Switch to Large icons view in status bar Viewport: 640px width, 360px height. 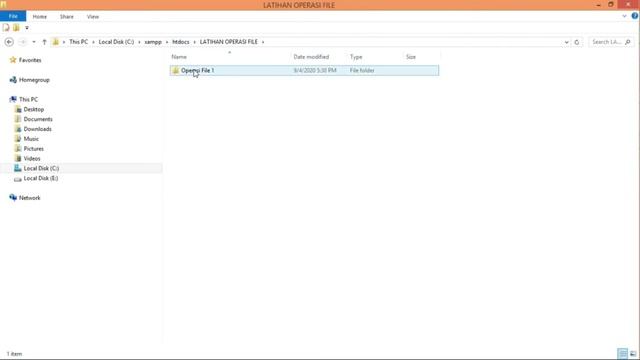point(633,353)
